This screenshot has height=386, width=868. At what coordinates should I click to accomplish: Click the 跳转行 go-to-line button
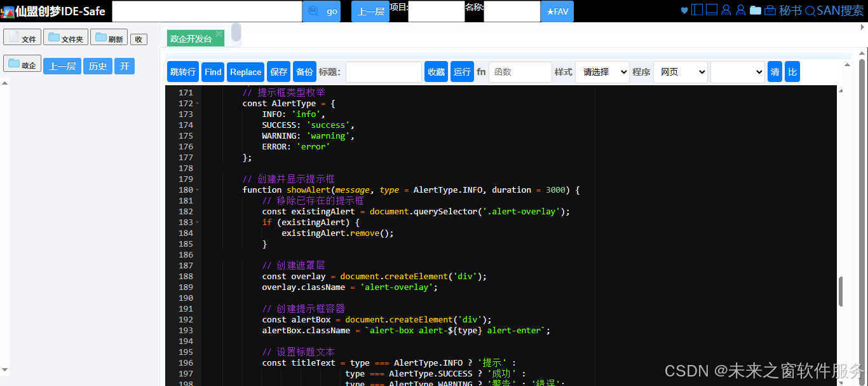pos(183,72)
